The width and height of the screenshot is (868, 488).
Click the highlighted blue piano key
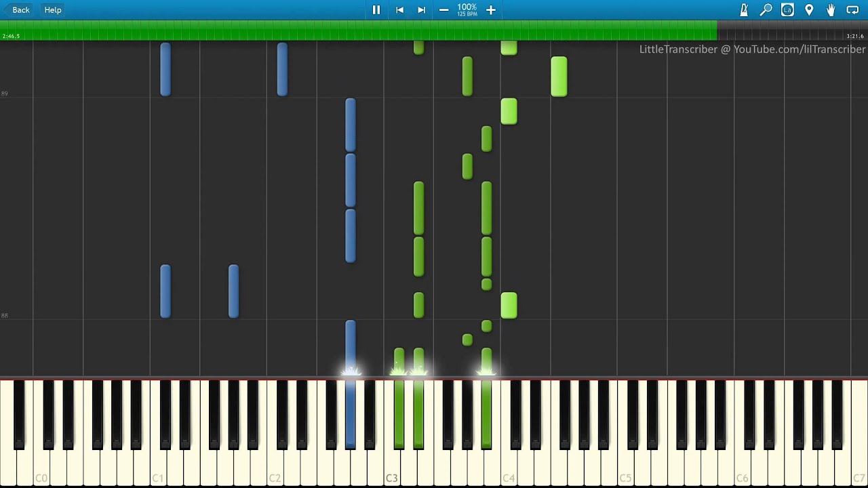(350, 413)
